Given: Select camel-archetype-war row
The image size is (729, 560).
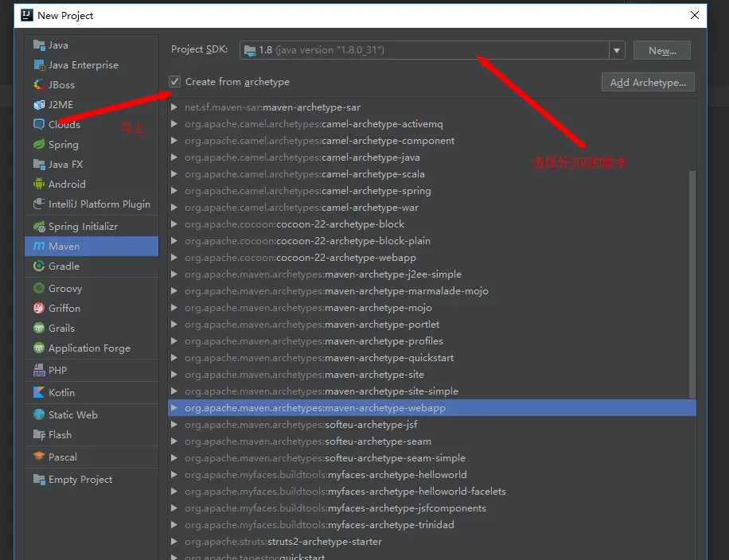Looking at the screenshot, I should click(432, 208).
